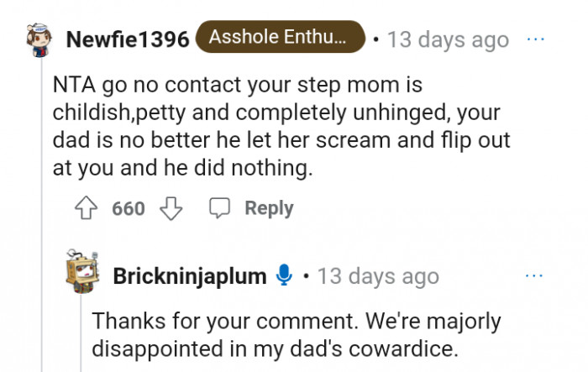Open the '13 days ago' timestamp on Brickninjaplum's reply

click(x=378, y=275)
